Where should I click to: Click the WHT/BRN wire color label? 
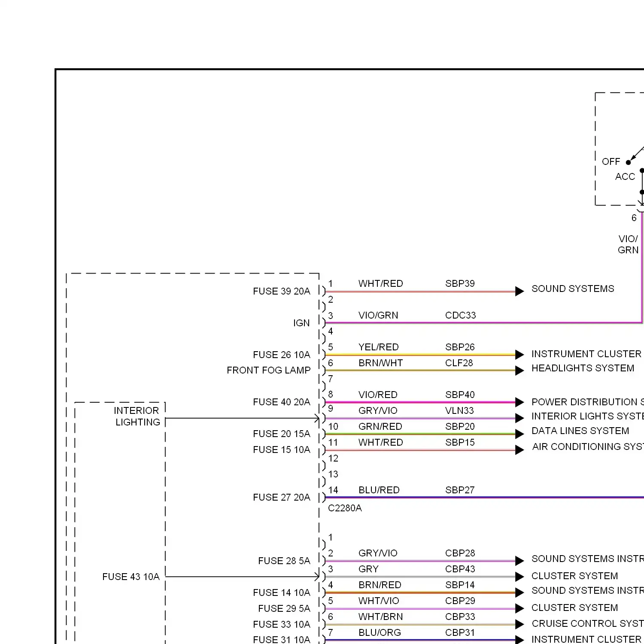[x=381, y=617]
